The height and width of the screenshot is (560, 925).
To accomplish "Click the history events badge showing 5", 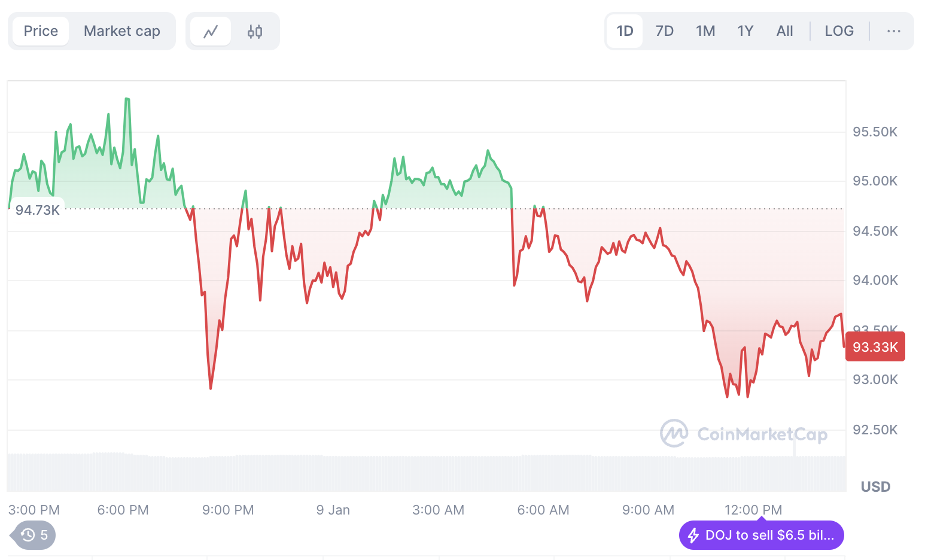I will tap(35, 535).
